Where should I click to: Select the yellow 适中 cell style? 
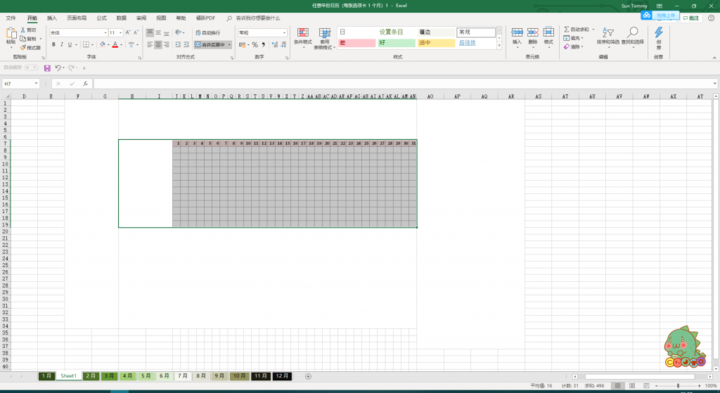click(436, 43)
